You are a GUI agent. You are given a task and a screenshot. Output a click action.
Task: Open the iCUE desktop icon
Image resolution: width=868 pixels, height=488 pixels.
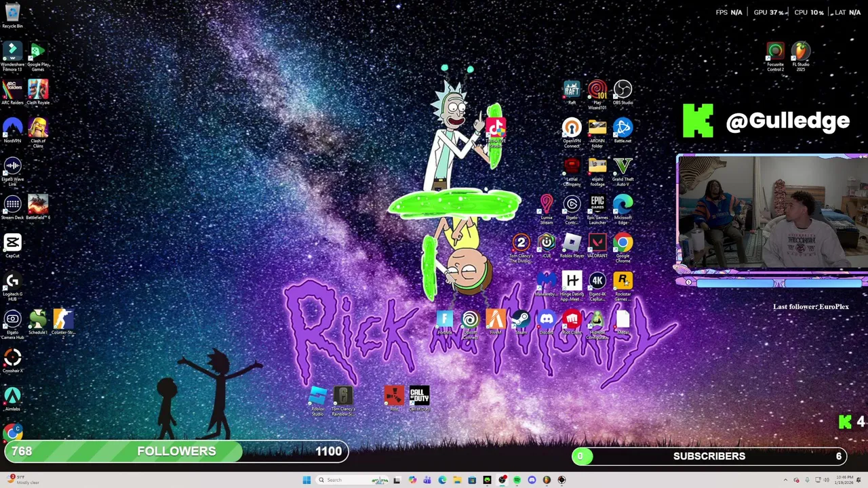point(547,245)
